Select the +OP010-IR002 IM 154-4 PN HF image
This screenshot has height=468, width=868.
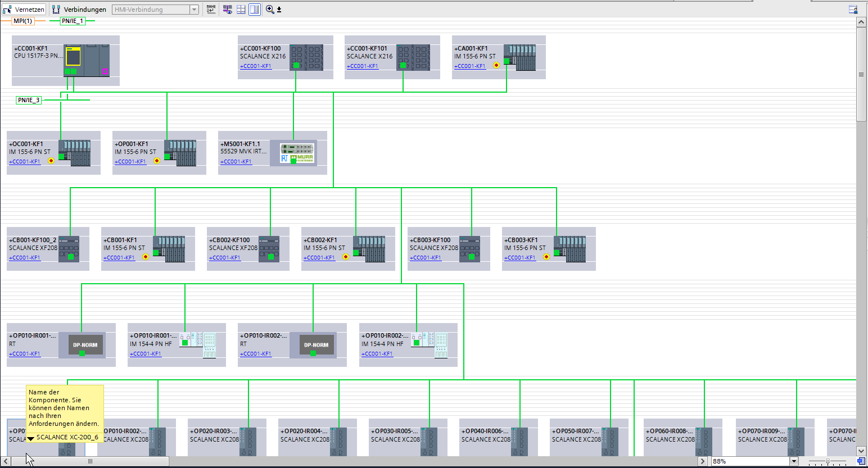pyautogui.click(x=430, y=345)
